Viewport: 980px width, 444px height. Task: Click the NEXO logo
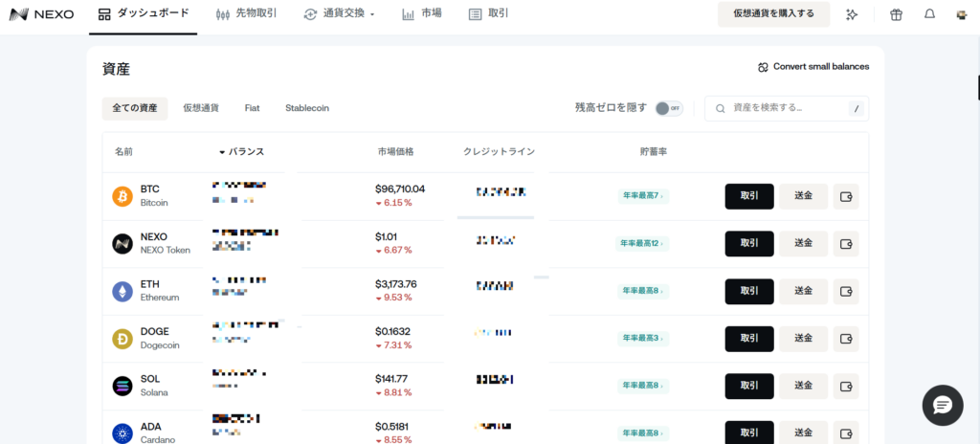[42, 14]
